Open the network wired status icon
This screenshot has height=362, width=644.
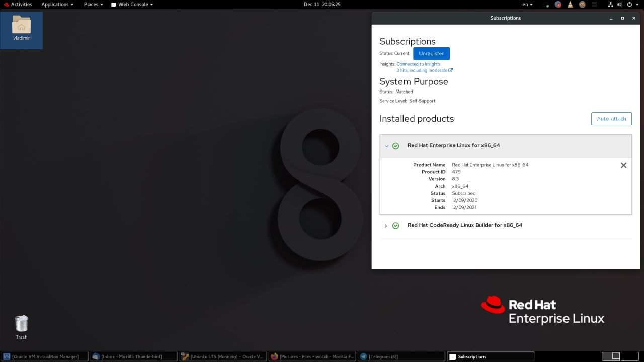click(610, 4)
